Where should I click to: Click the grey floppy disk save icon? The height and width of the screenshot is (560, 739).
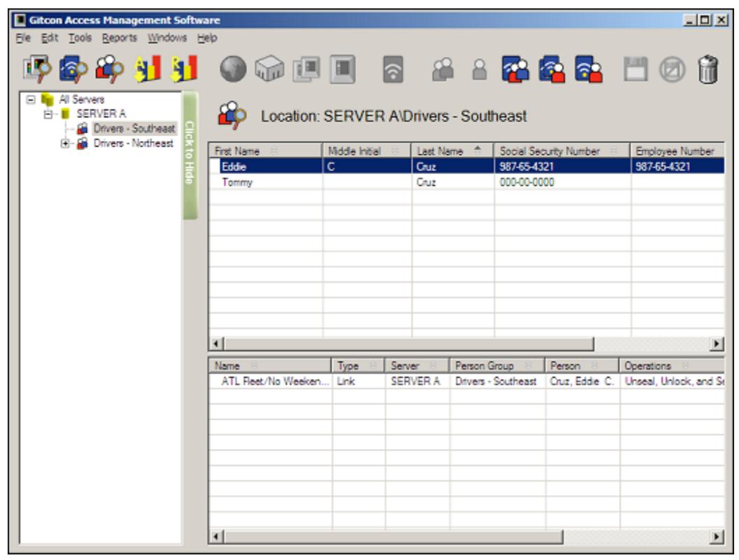click(x=636, y=70)
